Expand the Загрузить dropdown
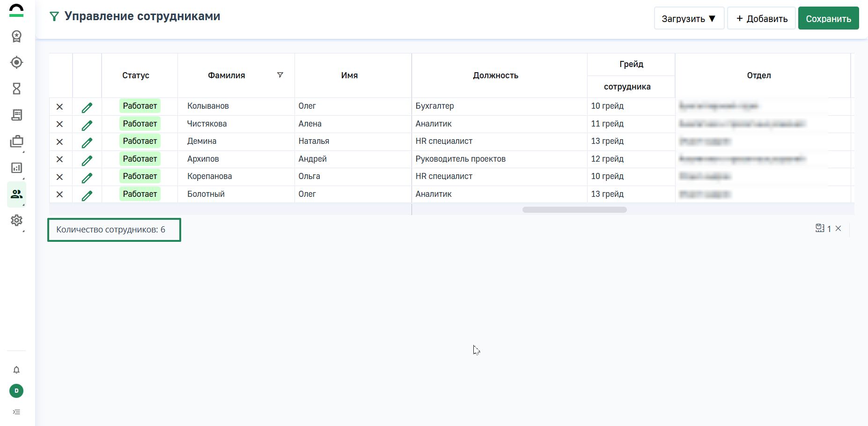 [x=689, y=19]
